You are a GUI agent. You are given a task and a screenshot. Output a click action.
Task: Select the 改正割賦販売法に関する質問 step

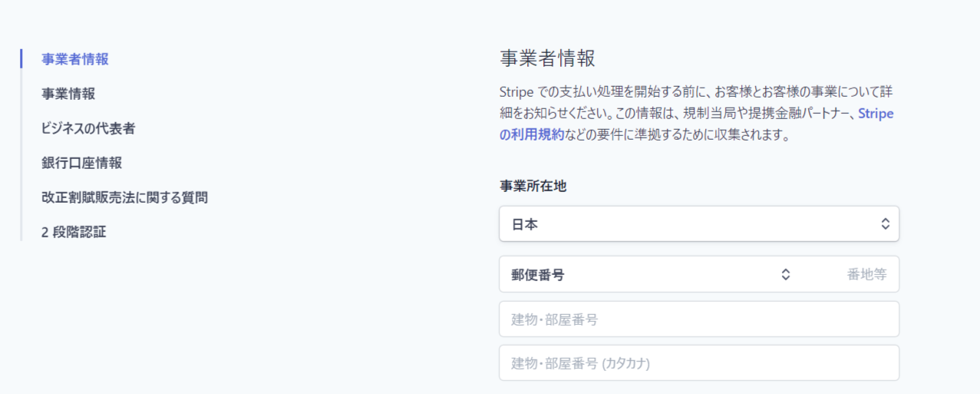[124, 197]
